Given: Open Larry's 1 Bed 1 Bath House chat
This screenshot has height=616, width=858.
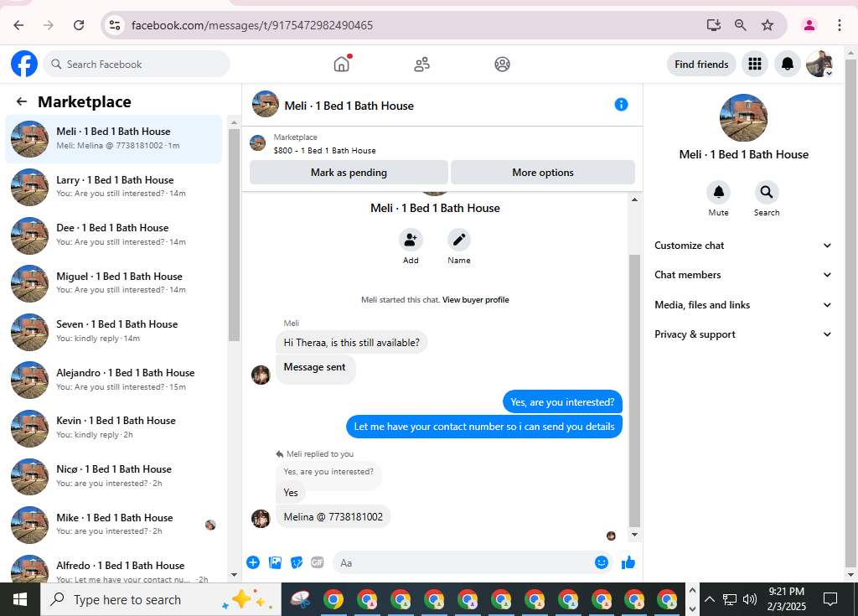Looking at the screenshot, I should tap(114, 187).
